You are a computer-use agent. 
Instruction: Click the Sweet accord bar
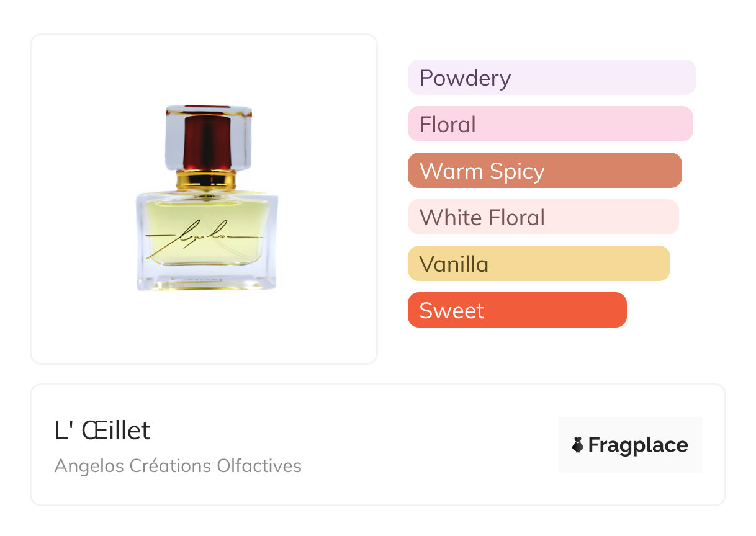point(517,310)
